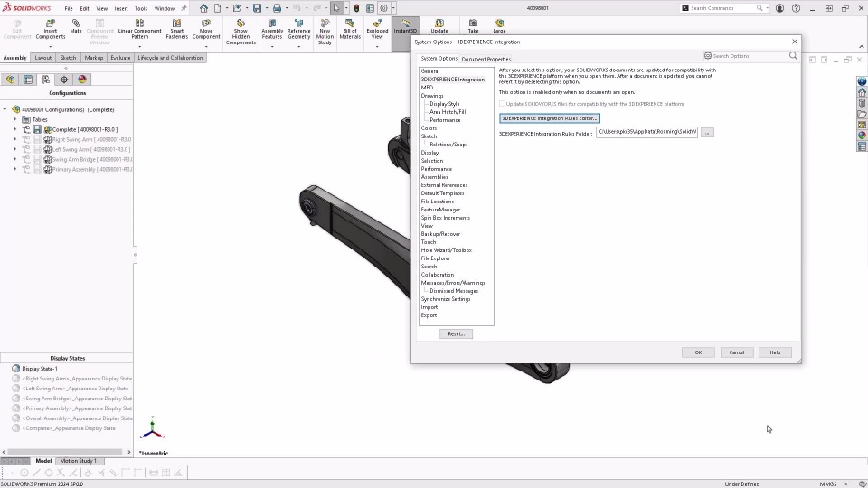The image size is (868, 488).
Task: Switch to Motion Study 1 tab
Action: tap(78, 461)
